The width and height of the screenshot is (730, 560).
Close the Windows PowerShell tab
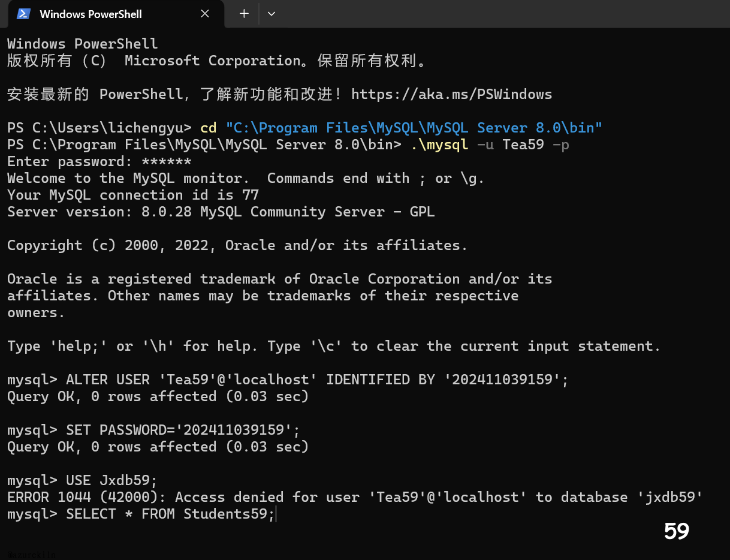205,14
